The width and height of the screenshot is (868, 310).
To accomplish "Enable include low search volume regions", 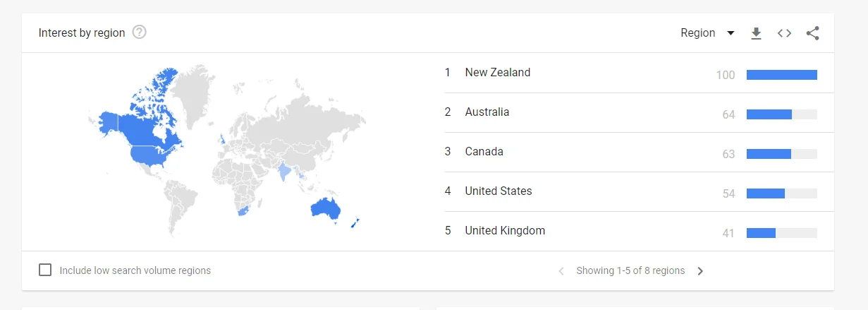I will tap(45, 270).
